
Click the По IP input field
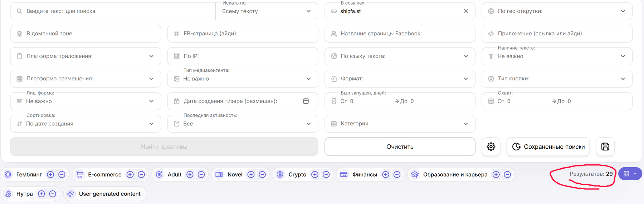coord(243,56)
